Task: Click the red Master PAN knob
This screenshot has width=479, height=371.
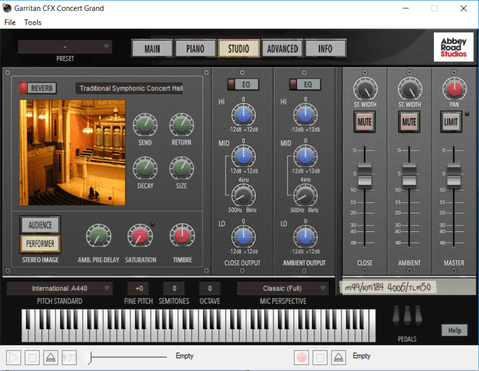Action: click(454, 89)
